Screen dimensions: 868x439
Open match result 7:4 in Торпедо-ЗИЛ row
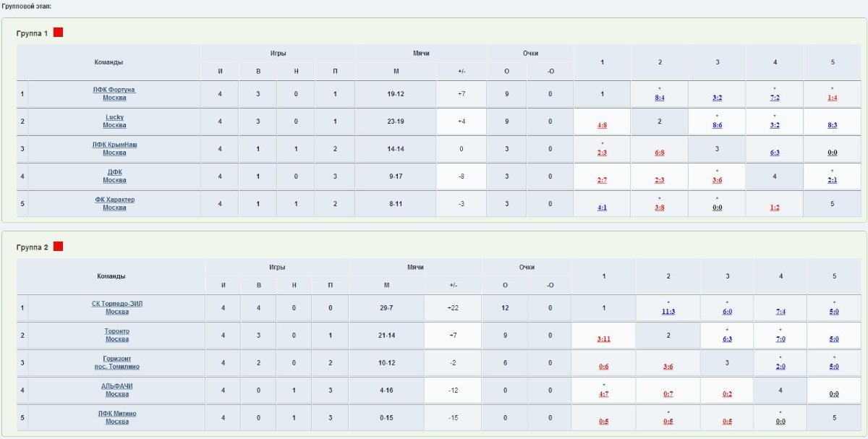click(x=780, y=312)
